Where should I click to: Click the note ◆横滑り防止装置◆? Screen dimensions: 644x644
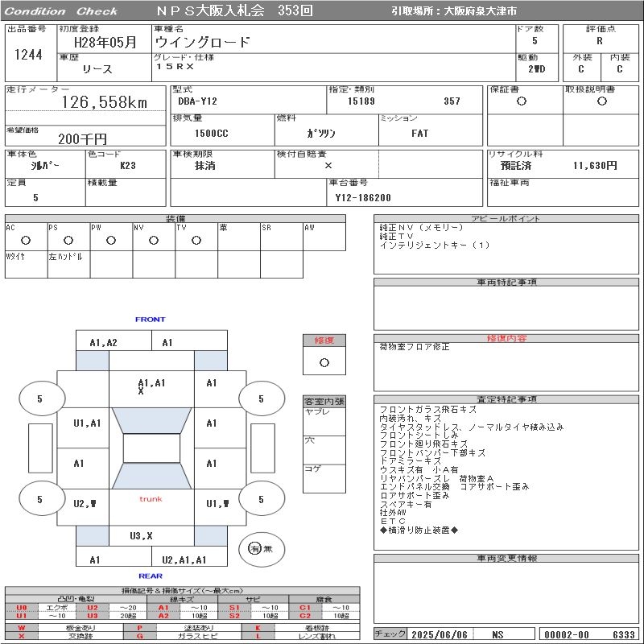419,530
